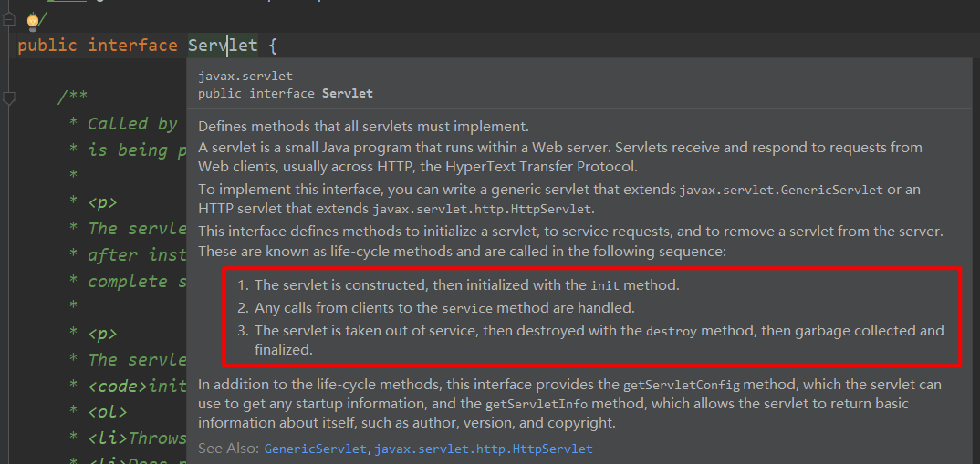Click the bold Servlet name in the popup header

[x=348, y=94]
